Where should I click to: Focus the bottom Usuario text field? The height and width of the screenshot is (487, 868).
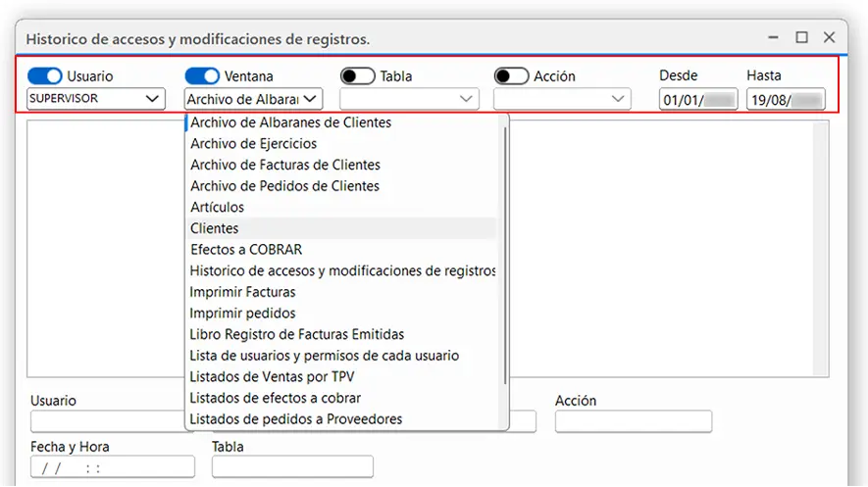(x=108, y=421)
